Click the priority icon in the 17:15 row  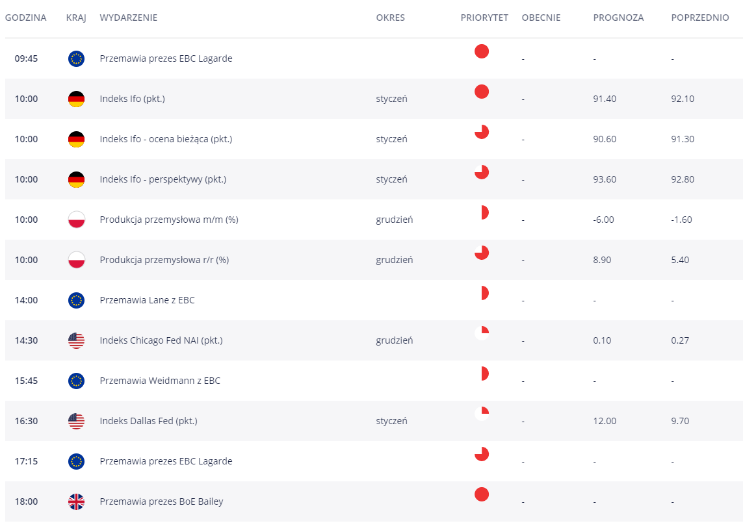coord(482,453)
